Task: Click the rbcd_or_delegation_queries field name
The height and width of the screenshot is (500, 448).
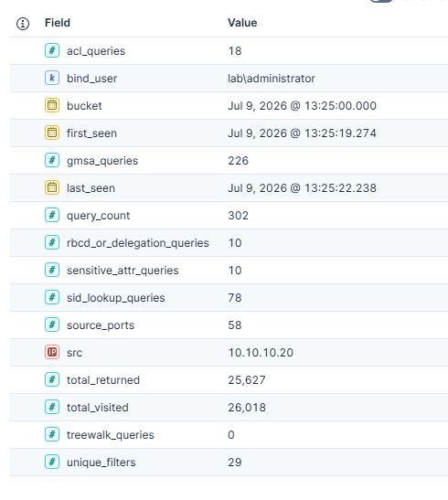Action: pyautogui.click(x=138, y=243)
